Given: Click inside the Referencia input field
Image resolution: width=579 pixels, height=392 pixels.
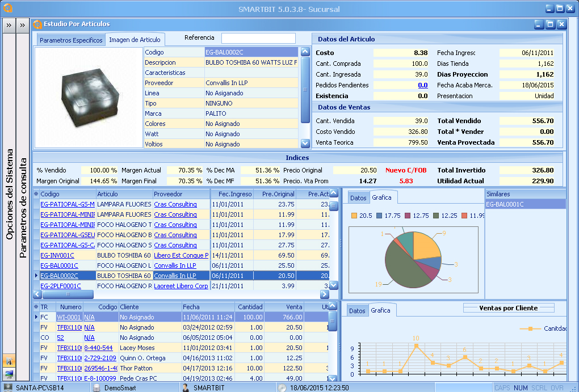Looking at the screenshot, I should point(258,38).
